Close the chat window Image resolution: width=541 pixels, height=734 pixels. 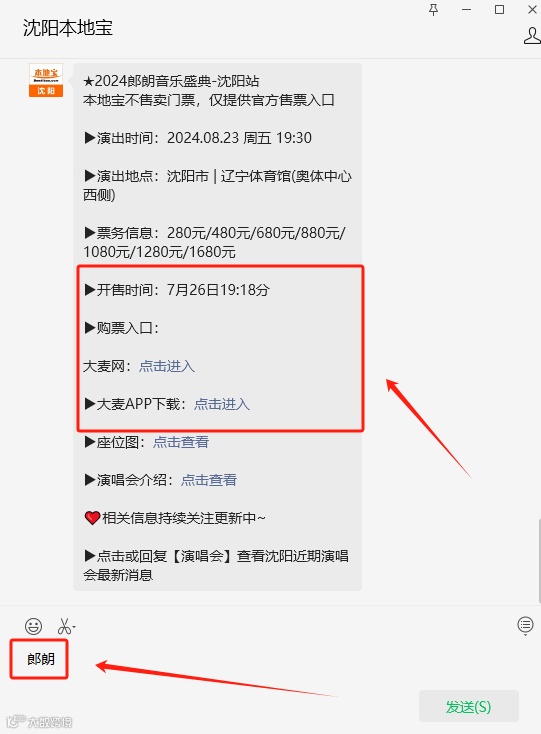pos(532,10)
